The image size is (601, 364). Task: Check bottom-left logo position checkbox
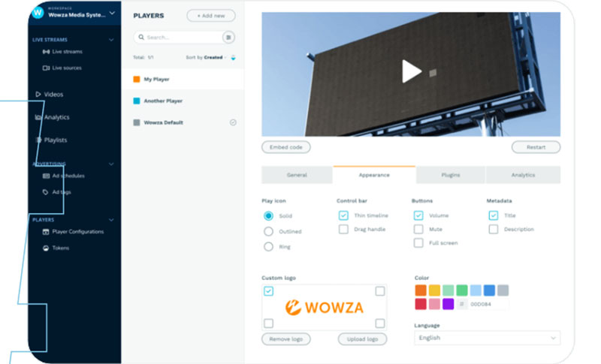pyautogui.click(x=268, y=323)
